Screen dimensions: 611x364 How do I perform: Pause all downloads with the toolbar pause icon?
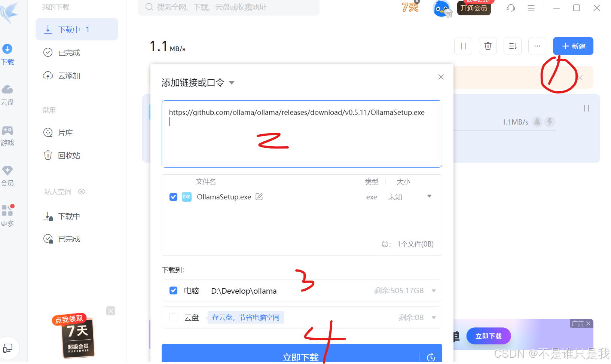pyautogui.click(x=463, y=46)
